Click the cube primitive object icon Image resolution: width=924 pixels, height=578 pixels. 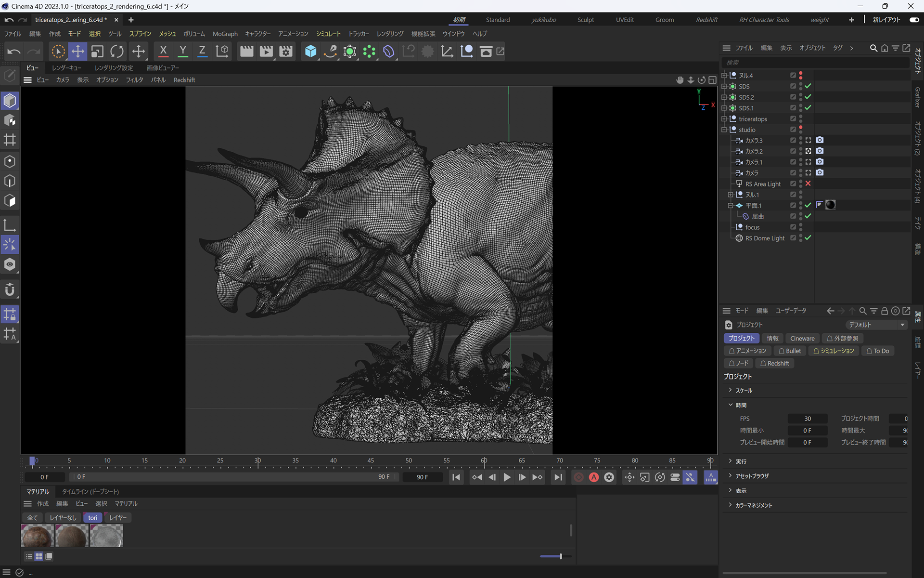point(310,52)
